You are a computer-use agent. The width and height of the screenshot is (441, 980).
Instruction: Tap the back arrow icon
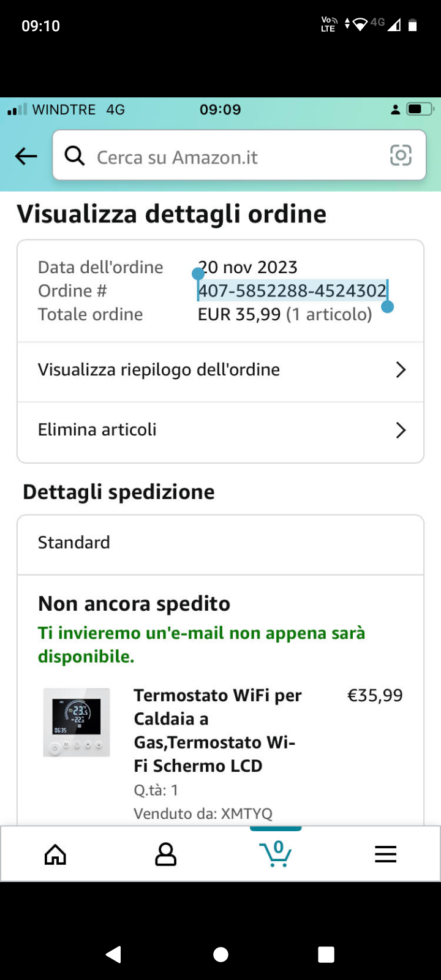click(26, 156)
